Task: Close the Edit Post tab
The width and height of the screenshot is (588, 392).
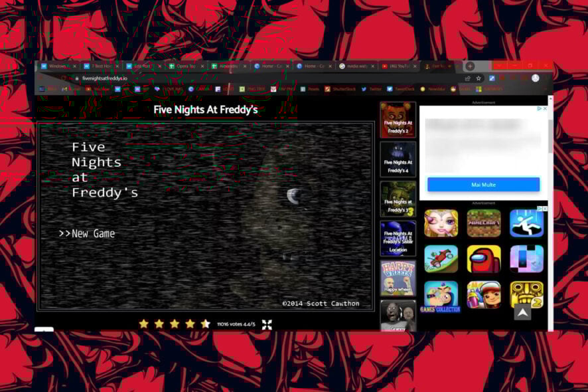Action: [x=160, y=66]
